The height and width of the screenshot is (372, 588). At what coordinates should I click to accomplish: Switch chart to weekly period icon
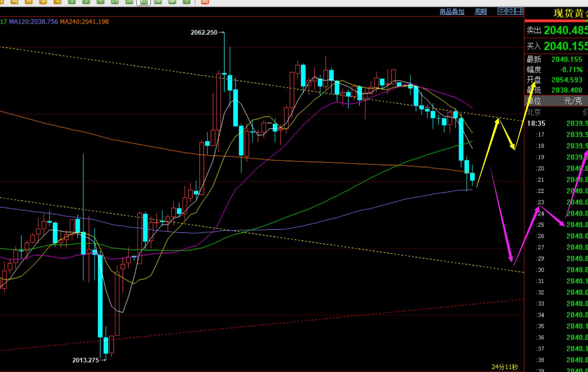(14, 1)
